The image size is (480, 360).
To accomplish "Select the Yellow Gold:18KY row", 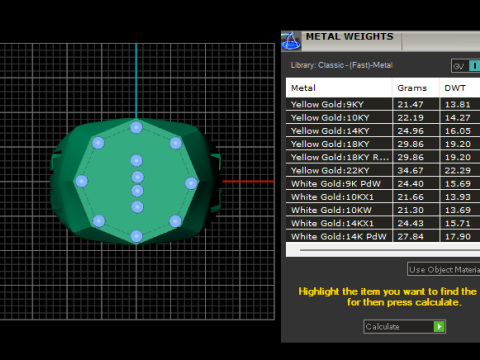I will pos(383,144).
